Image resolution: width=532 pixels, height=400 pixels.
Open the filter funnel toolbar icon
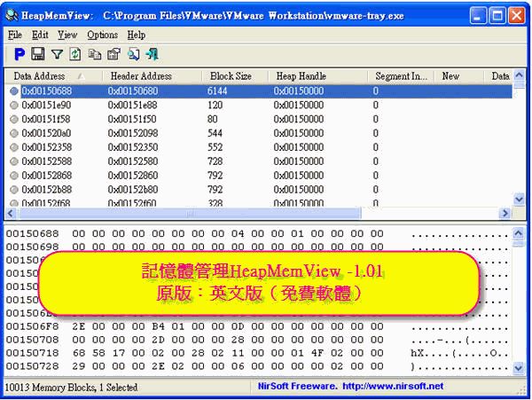coord(58,54)
